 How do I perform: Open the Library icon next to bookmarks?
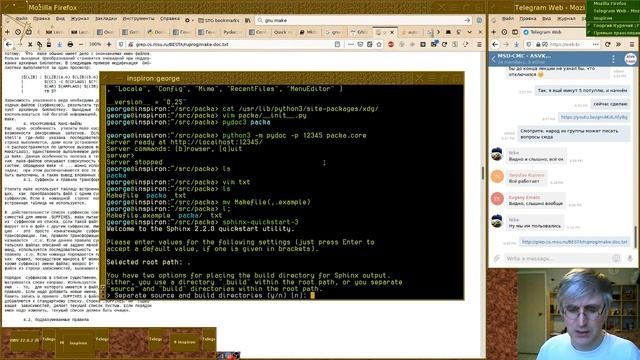248,20
